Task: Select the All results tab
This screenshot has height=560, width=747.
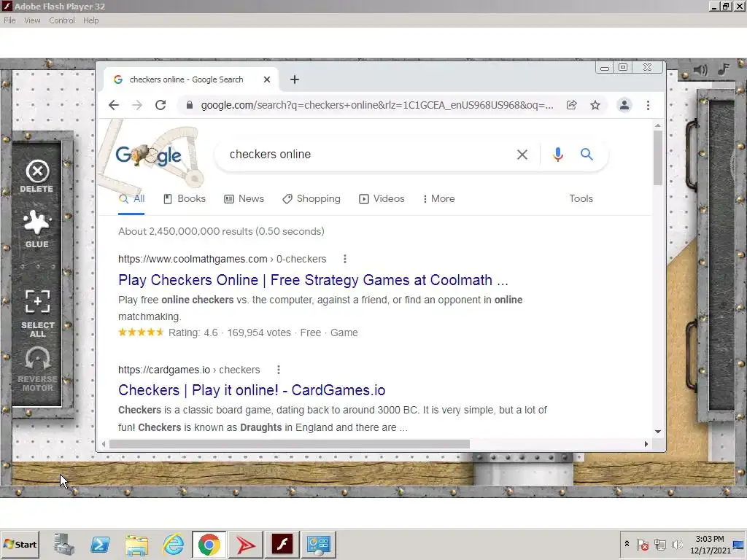Action: [x=131, y=199]
